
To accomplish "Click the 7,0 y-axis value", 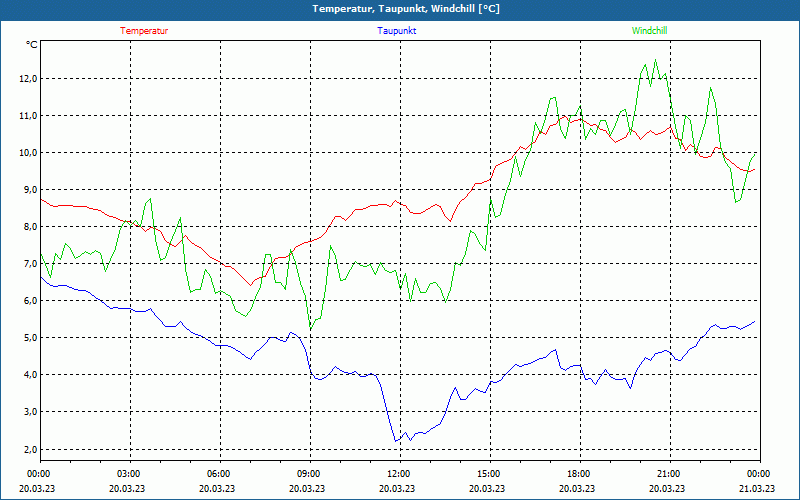I will point(30,264).
